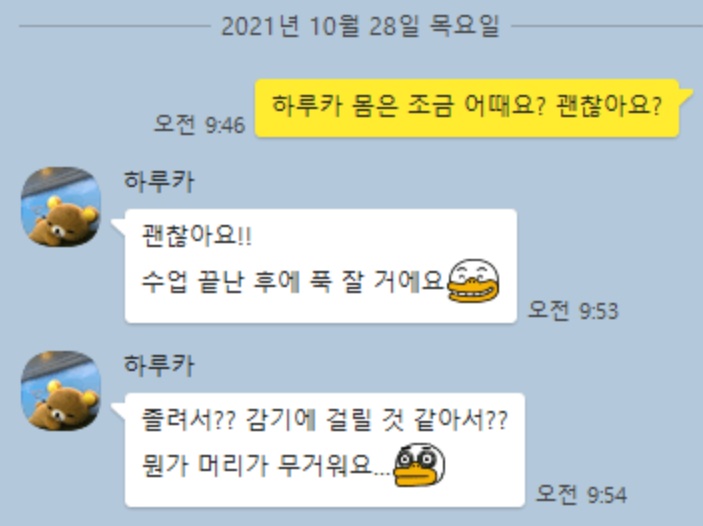This screenshot has height=526, width=703.
Task: Click the white bubble containing the wide-eyed duck
Action: pyautogui.click(x=325, y=450)
